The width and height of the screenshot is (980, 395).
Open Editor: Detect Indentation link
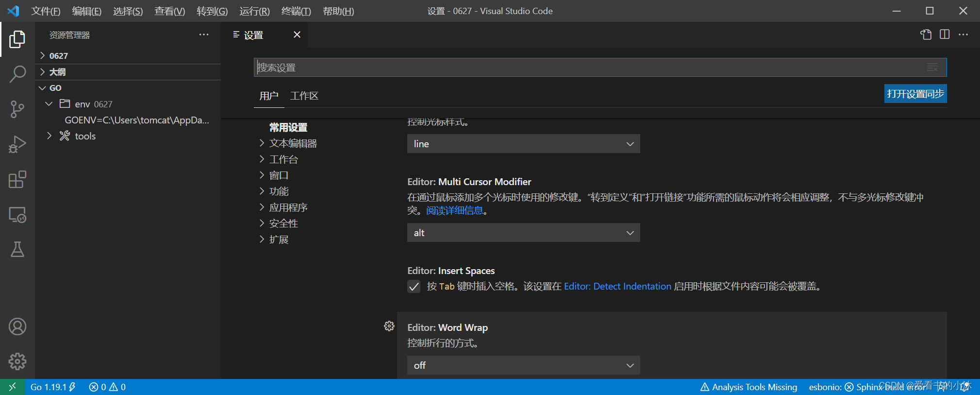pos(617,287)
